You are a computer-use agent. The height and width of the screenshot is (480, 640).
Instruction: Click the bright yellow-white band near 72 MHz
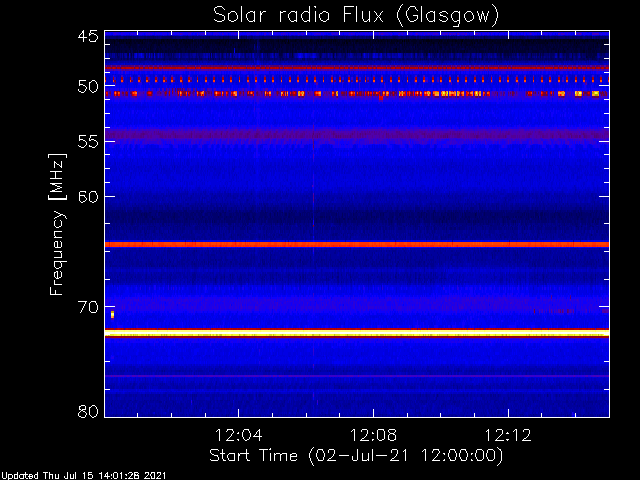pyautogui.click(x=357, y=334)
